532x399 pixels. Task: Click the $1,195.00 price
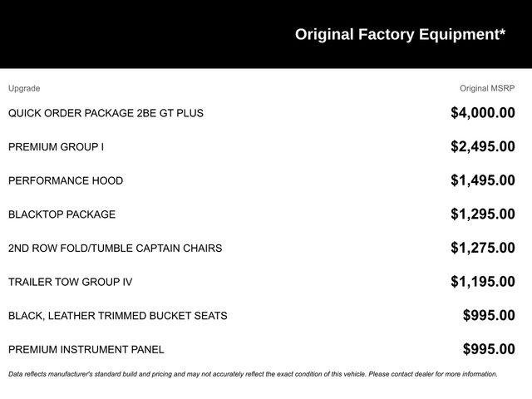click(x=482, y=282)
